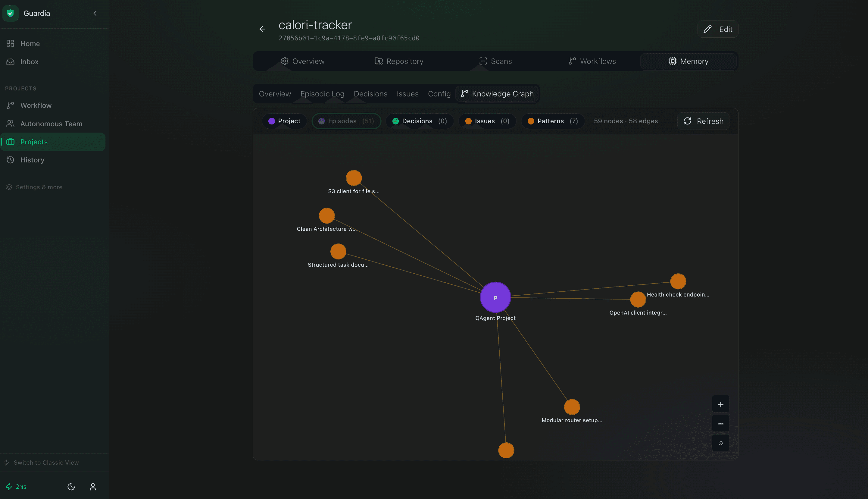Open the Config sub-tab
Image resolution: width=868 pixels, height=499 pixels.
click(439, 94)
